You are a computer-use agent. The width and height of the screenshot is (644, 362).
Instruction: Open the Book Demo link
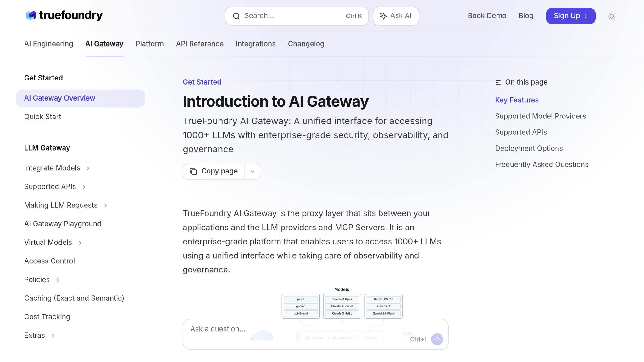pos(487,16)
